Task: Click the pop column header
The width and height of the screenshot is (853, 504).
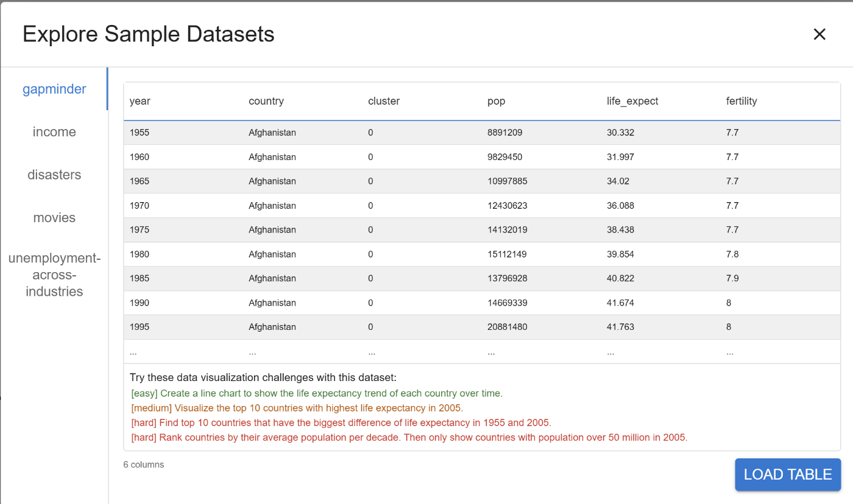Action: click(497, 101)
